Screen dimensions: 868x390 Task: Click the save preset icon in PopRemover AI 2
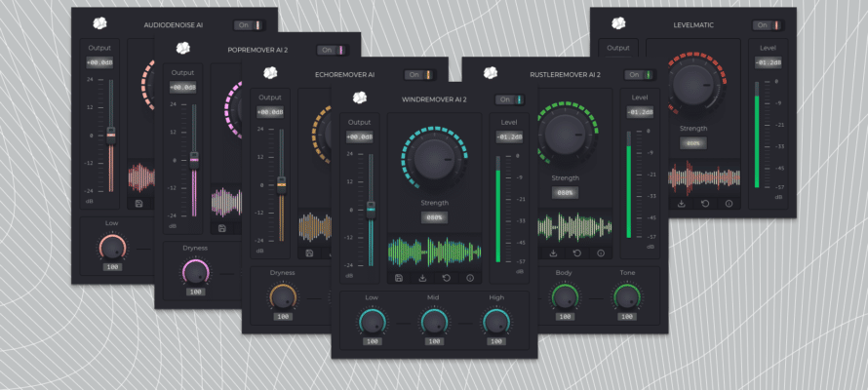click(x=222, y=228)
